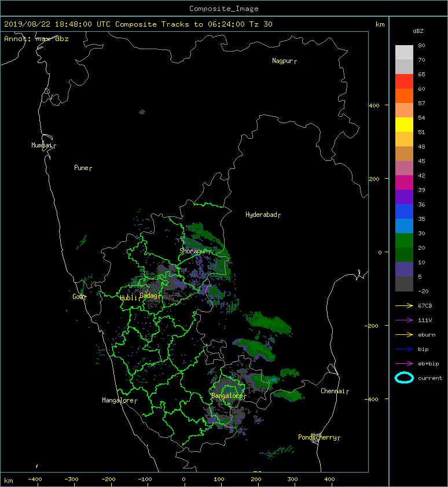The width and height of the screenshot is (448, 487).
Task: Pick the 35 dBZ light blue swatch
Action: click(x=404, y=226)
